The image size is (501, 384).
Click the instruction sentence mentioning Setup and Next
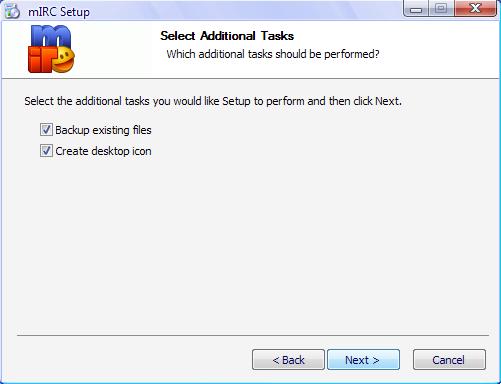pyautogui.click(x=213, y=101)
